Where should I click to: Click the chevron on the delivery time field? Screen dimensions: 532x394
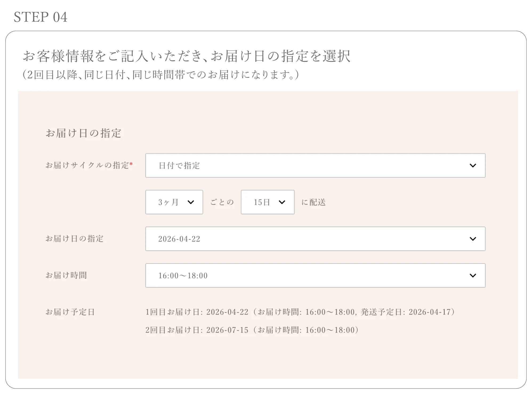click(473, 276)
